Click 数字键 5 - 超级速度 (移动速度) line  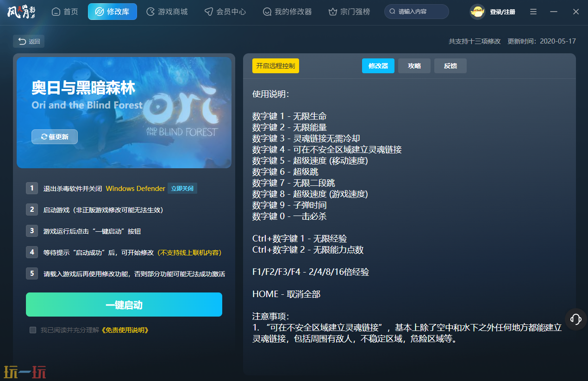coord(310,161)
